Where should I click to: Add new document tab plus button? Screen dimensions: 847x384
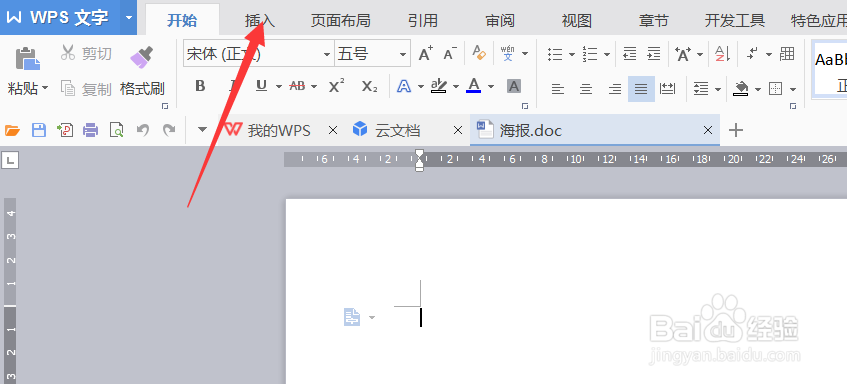[x=736, y=130]
